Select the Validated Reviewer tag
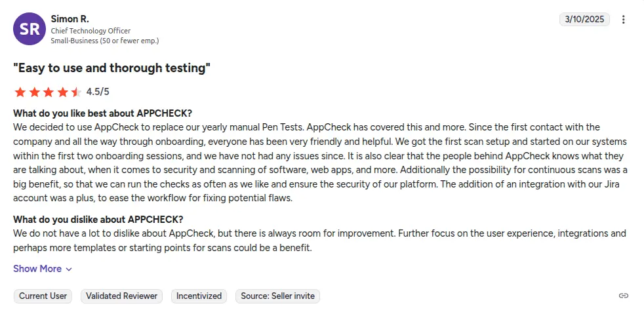The width and height of the screenshot is (644, 314). pos(122,296)
